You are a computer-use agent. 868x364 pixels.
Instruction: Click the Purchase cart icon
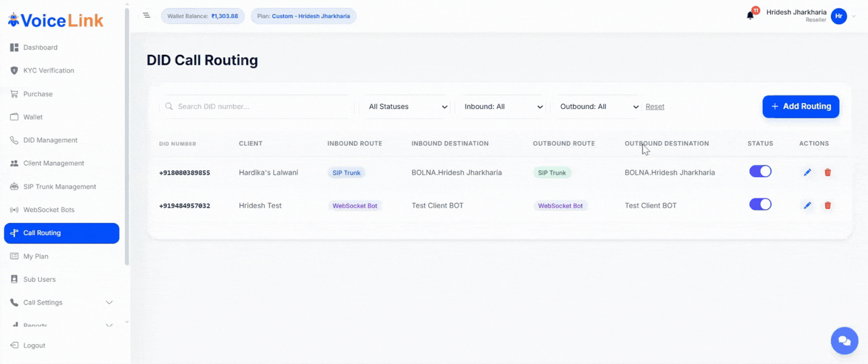14,94
